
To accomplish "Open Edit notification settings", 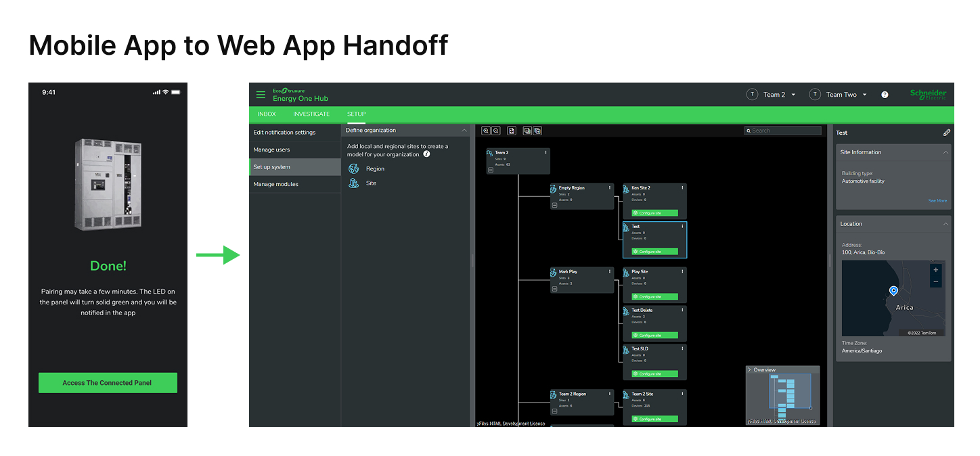I will pos(295,133).
